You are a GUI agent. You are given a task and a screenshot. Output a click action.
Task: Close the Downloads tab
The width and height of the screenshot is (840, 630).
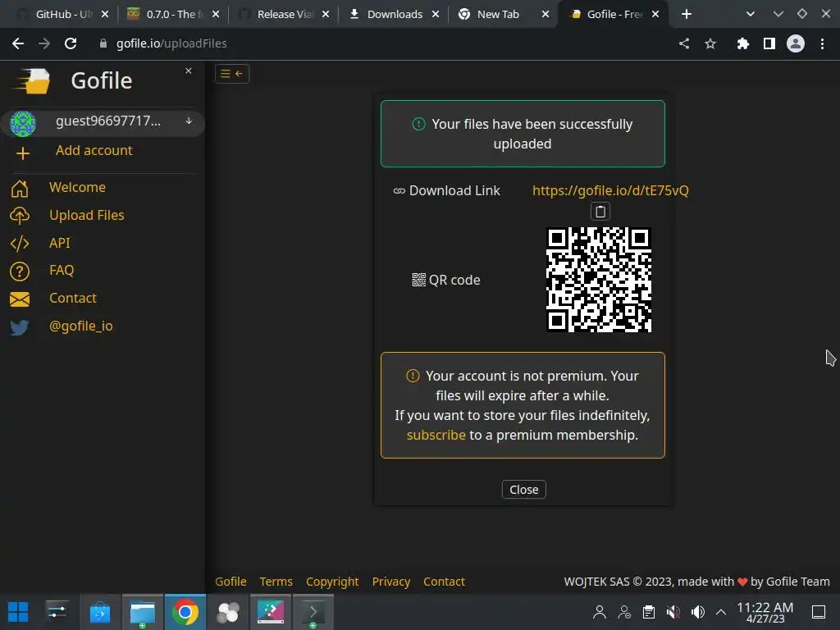point(436,15)
